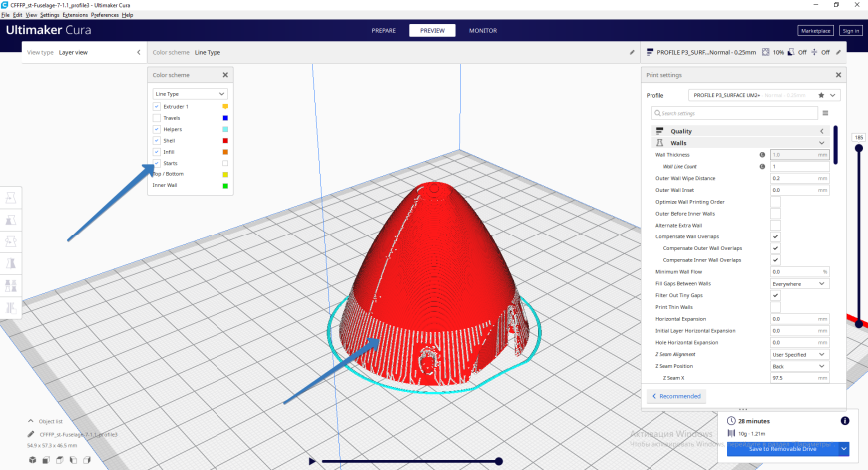Screen dimensions: 868x470
Task: Open Fill Gaps Between Walls dropdown
Action: (799, 284)
